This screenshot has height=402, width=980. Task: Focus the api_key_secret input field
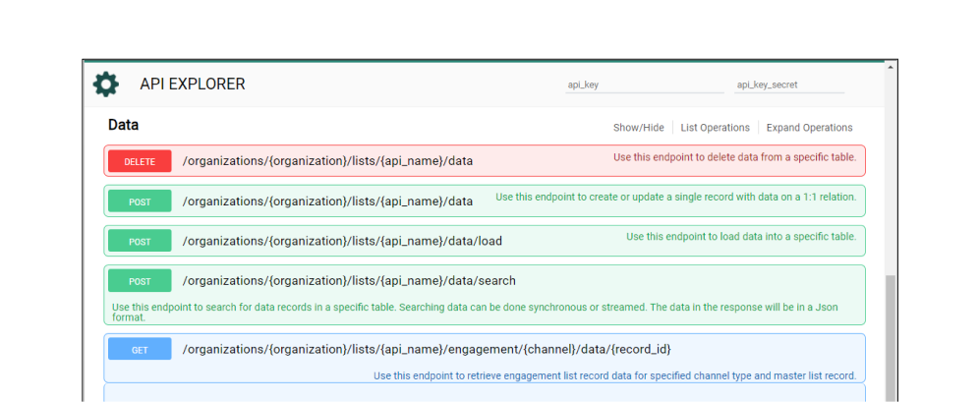[x=788, y=86]
